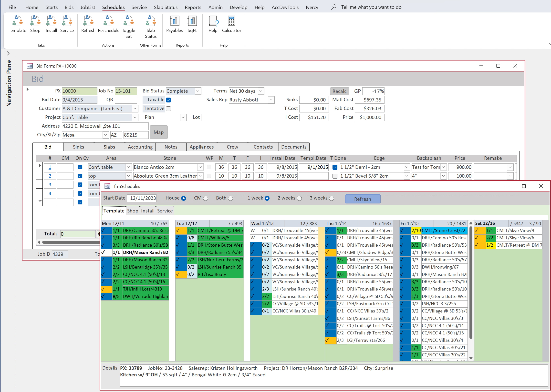551x392 pixels.
Task: Open the Reports ribbon tab
Action: click(193, 7)
